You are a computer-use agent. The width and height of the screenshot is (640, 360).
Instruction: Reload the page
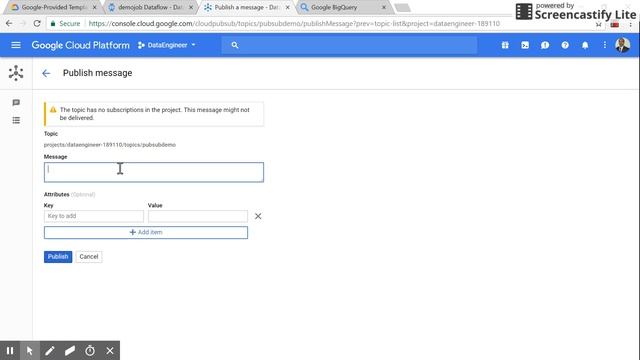click(x=37, y=24)
